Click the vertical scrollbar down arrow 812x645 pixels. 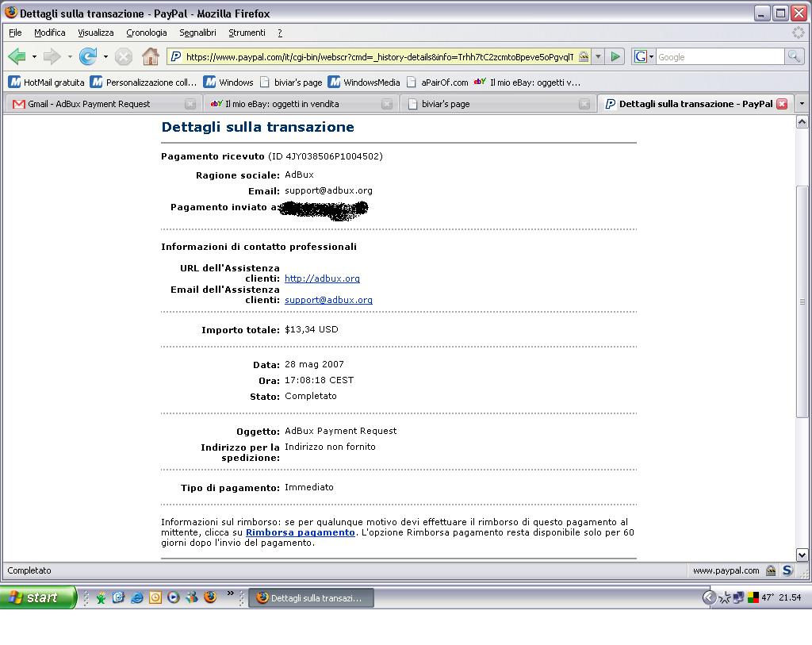coord(802,555)
